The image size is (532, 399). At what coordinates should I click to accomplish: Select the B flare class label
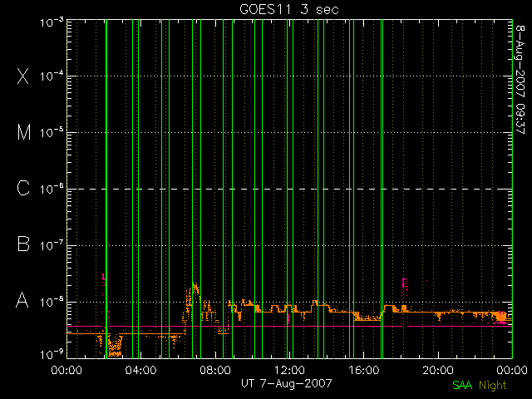pos(23,244)
